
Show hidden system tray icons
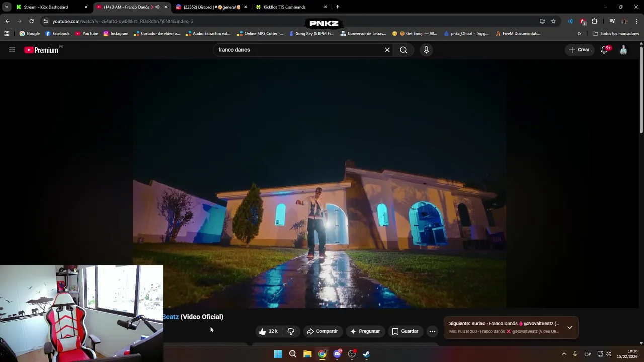[x=564, y=354]
